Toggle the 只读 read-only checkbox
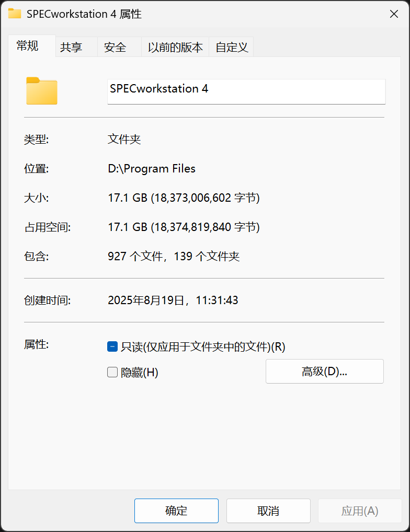Screen dimensions: 410x532 click(x=112, y=346)
